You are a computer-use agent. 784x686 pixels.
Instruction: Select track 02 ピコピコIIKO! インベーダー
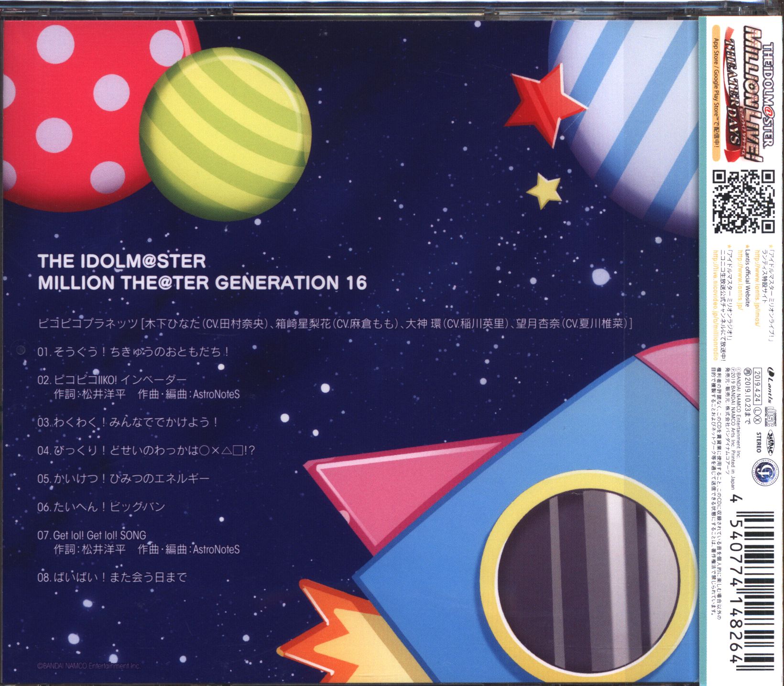pyautogui.click(x=111, y=381)
